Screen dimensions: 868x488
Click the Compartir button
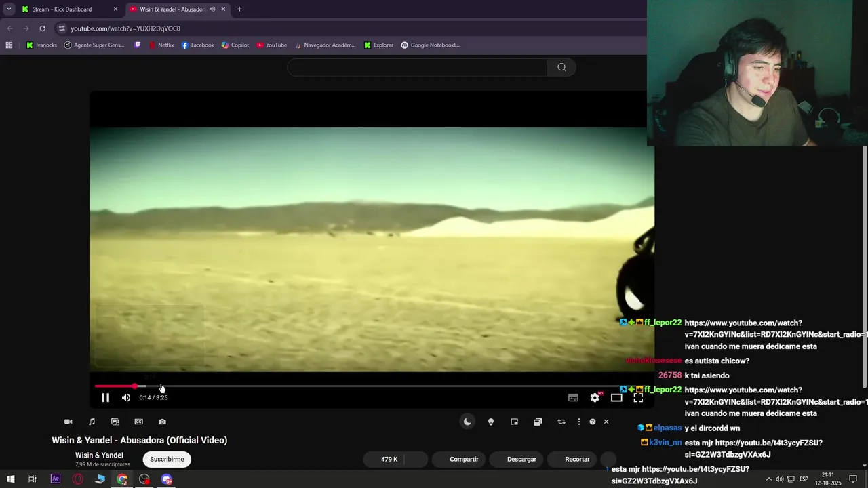tap(458, 459)
